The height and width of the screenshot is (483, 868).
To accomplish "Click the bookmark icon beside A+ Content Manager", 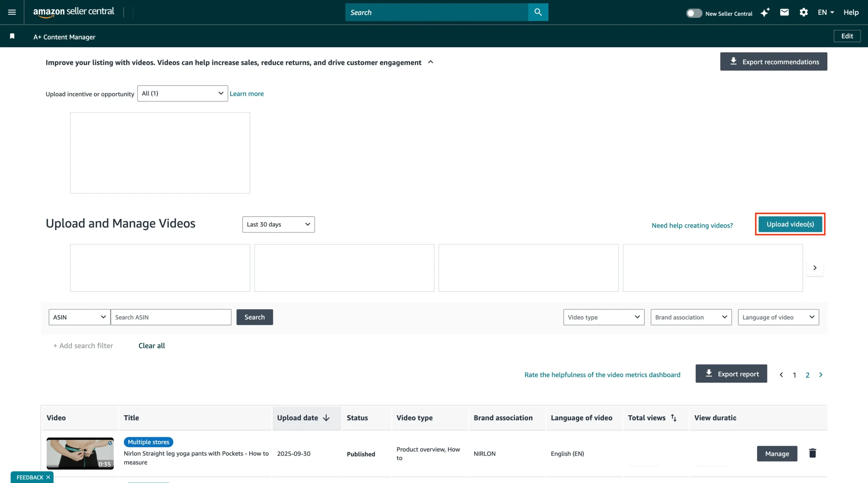I will [x=12, y=36].
